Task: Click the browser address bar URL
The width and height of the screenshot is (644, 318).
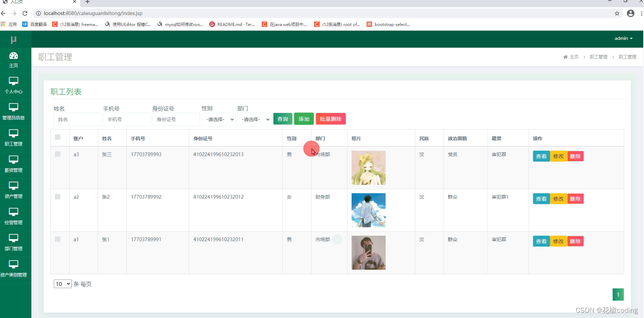Action: coord(93,13)
